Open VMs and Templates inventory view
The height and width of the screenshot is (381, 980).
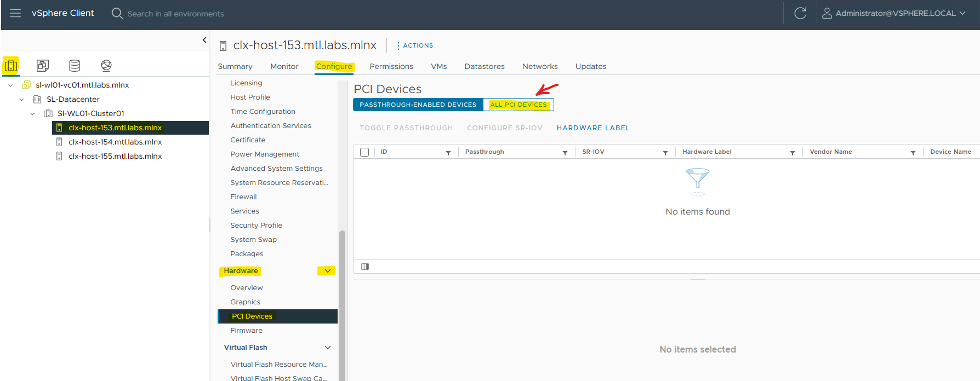(43, 66)
